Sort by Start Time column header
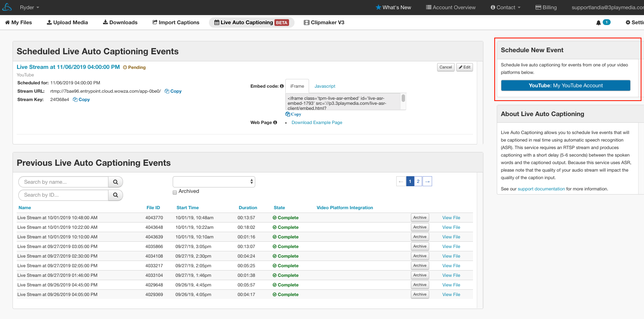Image resolution: width=644 pixels, height=319 pixels. click(188, 208)
